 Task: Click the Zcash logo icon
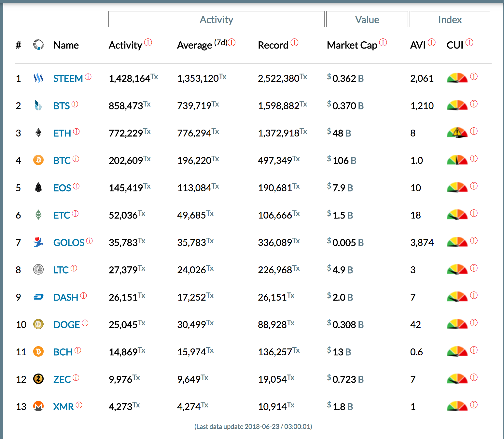pyautogui.click(x=38, y=379)
